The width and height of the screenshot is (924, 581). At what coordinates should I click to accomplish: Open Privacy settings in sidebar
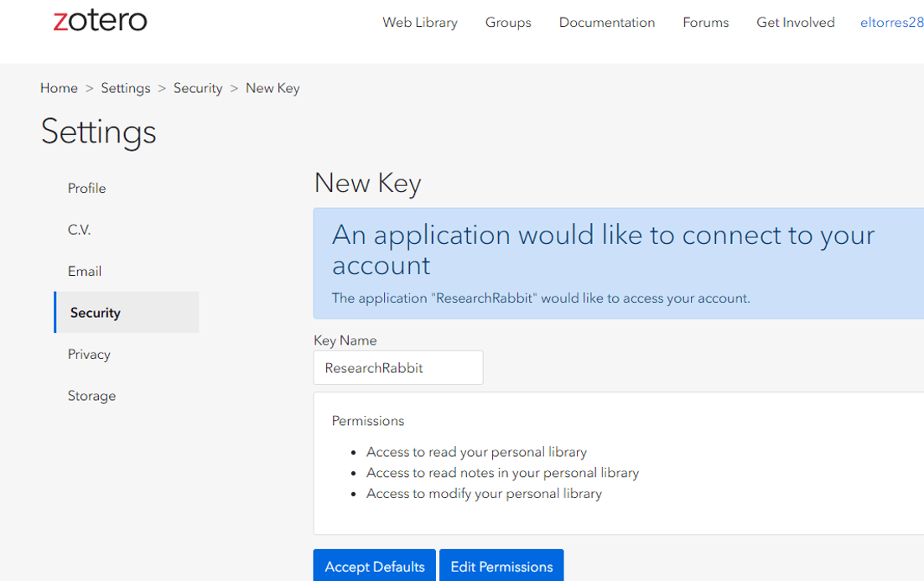89,354
